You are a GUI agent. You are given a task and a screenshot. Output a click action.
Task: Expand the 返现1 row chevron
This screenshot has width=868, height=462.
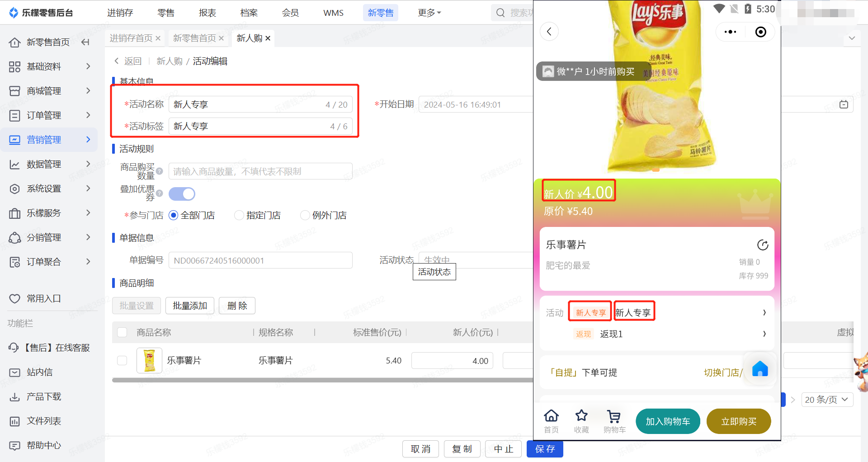(764, 334)
